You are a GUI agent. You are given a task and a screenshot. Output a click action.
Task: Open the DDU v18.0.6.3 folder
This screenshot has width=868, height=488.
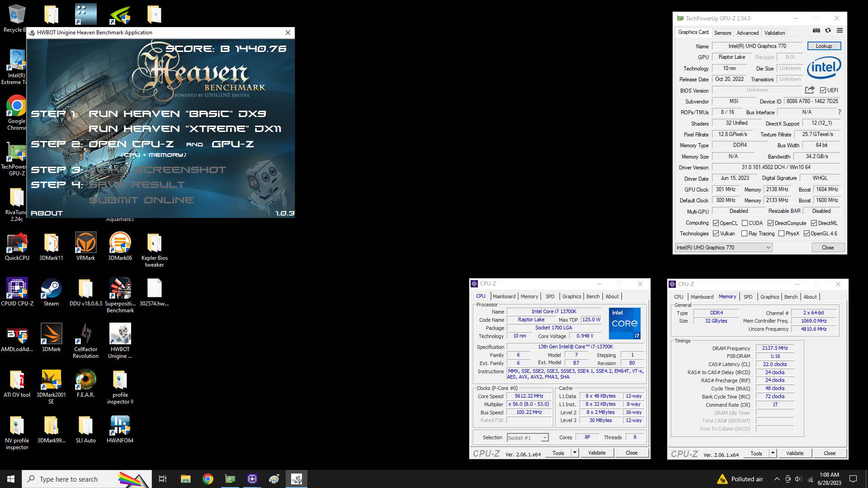[85, 292]
